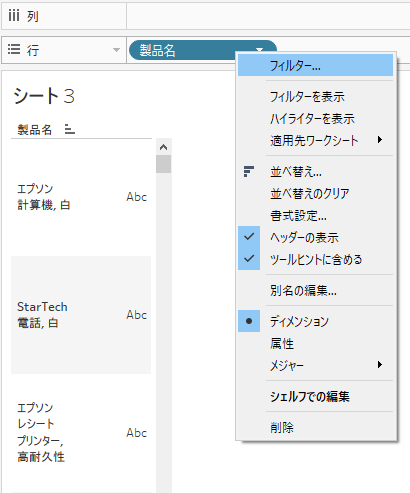The width and height of the screenshot is (410, 493).
Task: Click the scrollbar up arrow
Action: click(163, 147)
